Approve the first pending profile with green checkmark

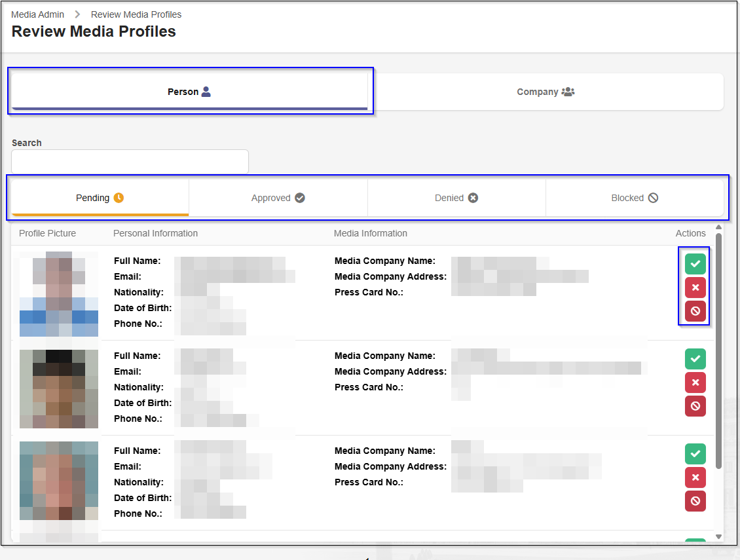(695, 263)
